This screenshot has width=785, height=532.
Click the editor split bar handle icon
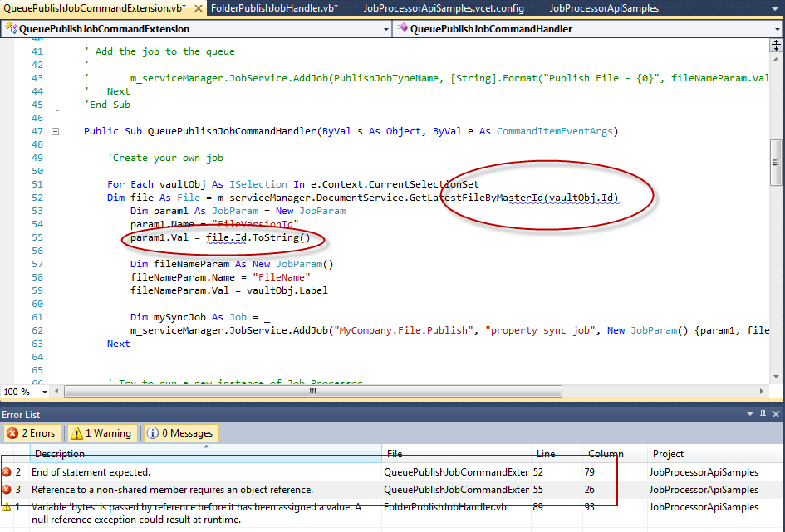(776, 46)
